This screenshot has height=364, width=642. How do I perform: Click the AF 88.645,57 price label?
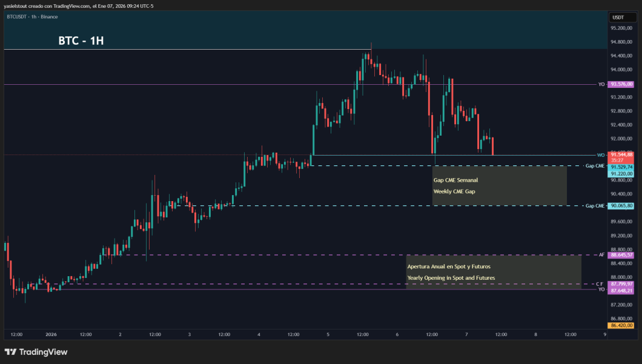tap(621, 254)
